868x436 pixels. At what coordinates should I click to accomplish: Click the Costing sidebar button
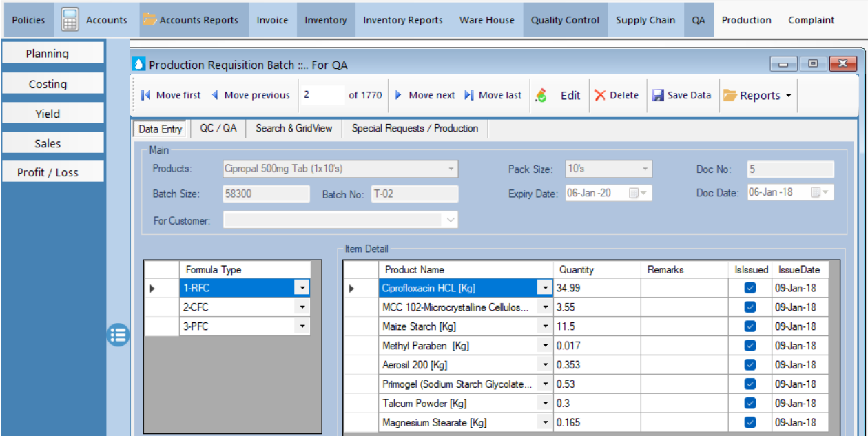(x=48, y=84)
